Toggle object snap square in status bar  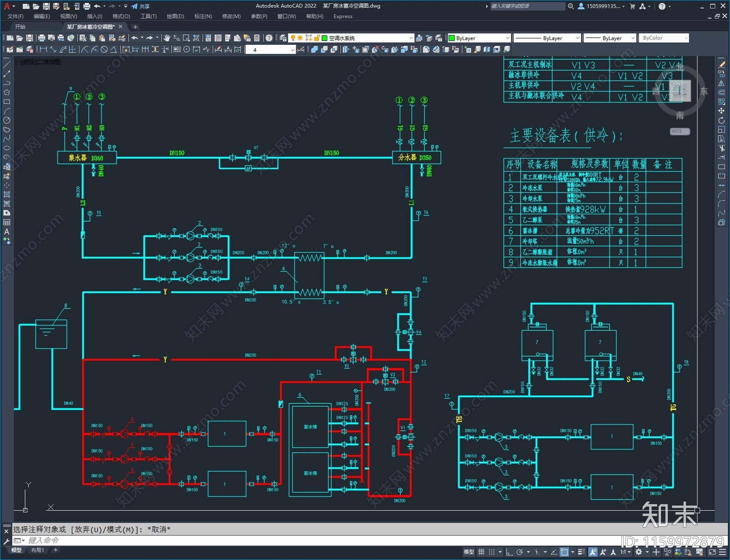(x=564, y=552)
